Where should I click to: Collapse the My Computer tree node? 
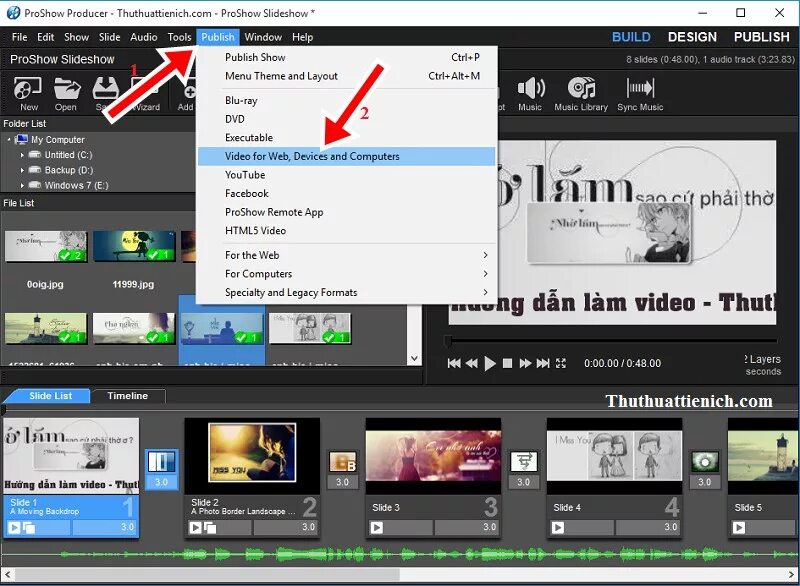click(x=9, y=139)
